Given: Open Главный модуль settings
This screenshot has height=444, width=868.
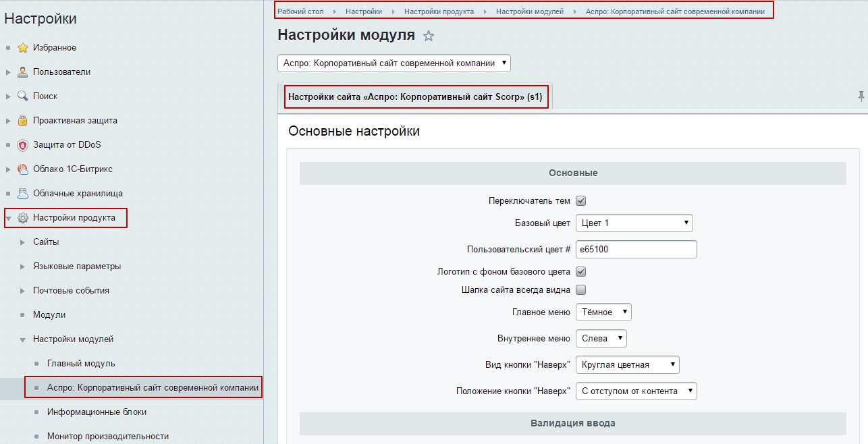Looking at the screenshot, I should click(81, 364).
